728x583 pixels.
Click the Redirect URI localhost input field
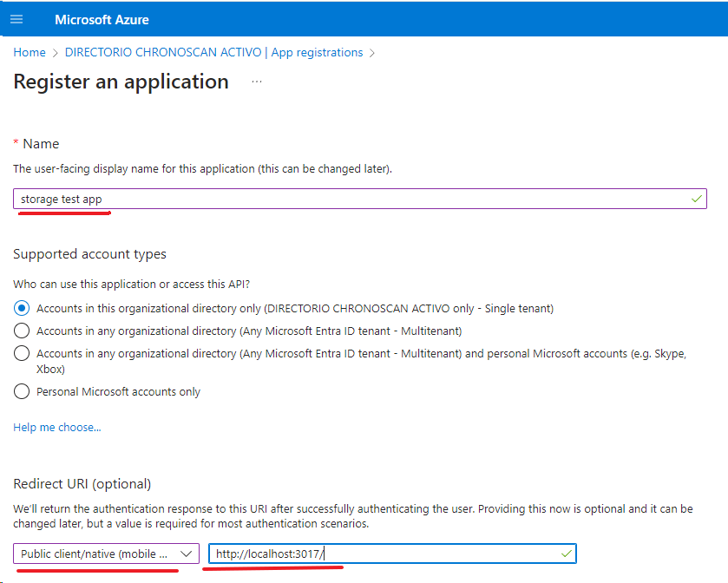382,554
